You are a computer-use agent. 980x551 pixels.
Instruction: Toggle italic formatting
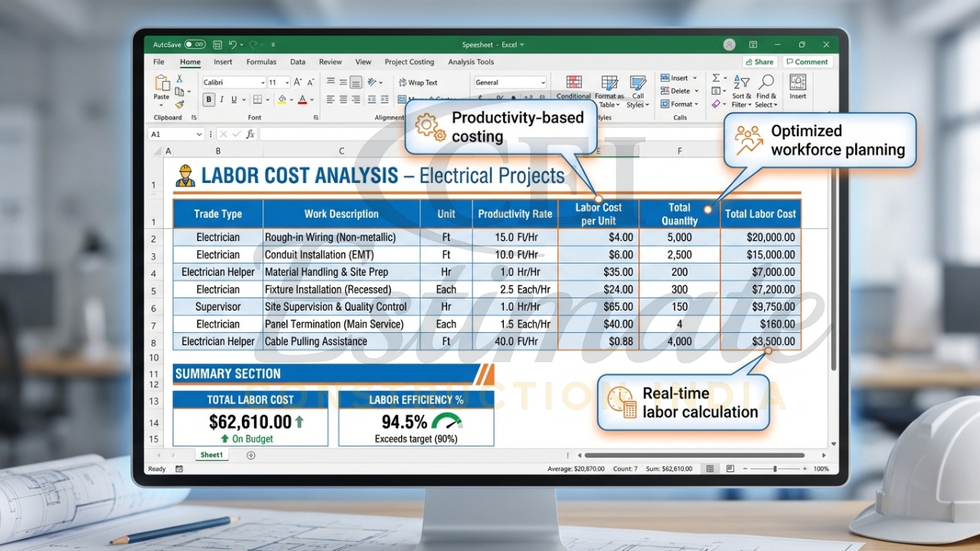click(220, 99)
